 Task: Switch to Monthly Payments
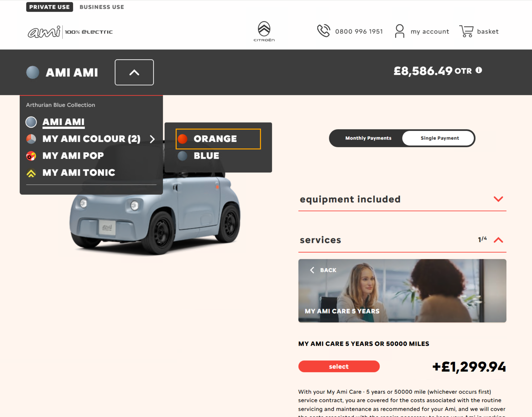[368, 138]
